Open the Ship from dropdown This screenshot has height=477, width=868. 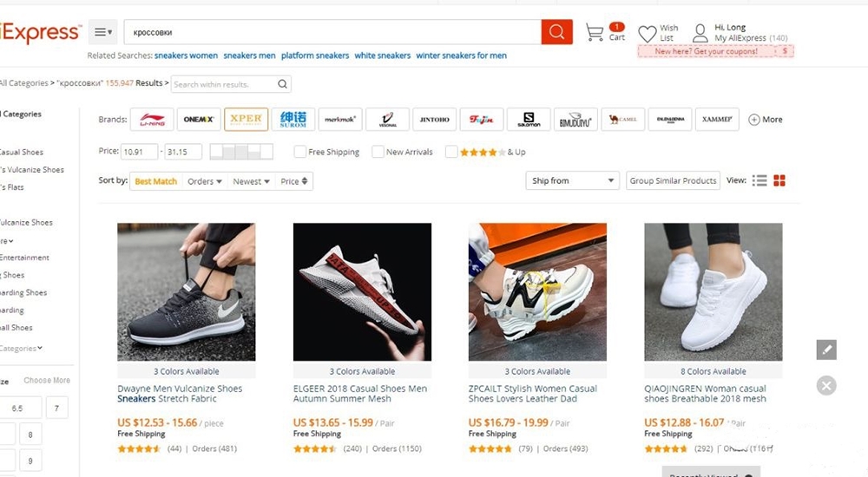[571, 180]
